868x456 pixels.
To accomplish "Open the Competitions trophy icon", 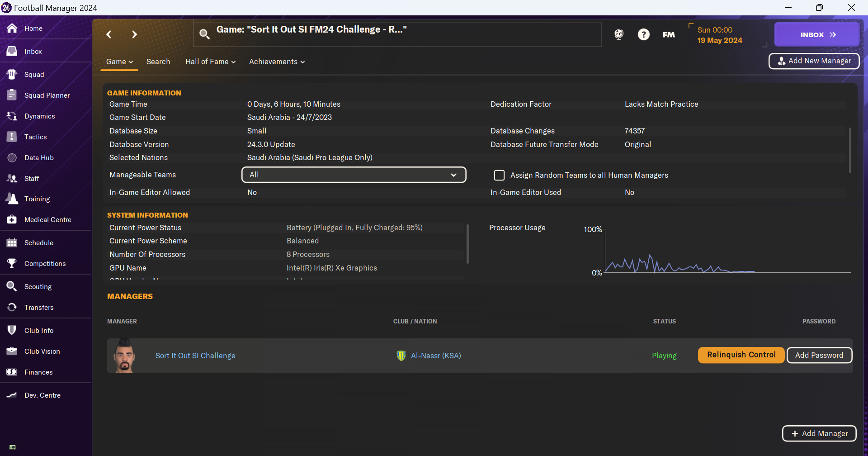I will [x=12, y=263].
